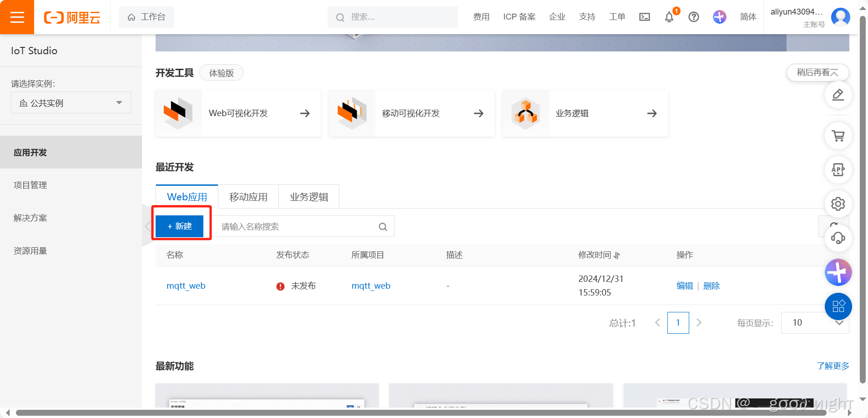This screenshot has height=418, width=868.
Task: Click the name search magnifier icon
Action: click(383, 227)
